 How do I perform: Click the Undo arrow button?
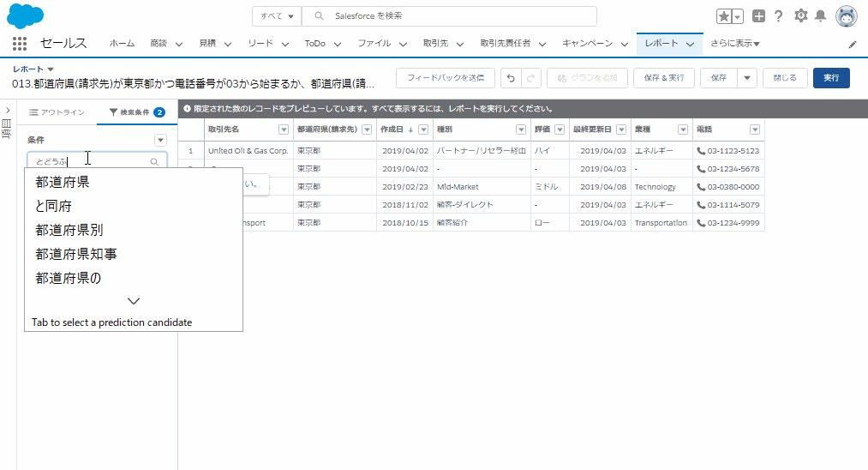tap(511, 78)
